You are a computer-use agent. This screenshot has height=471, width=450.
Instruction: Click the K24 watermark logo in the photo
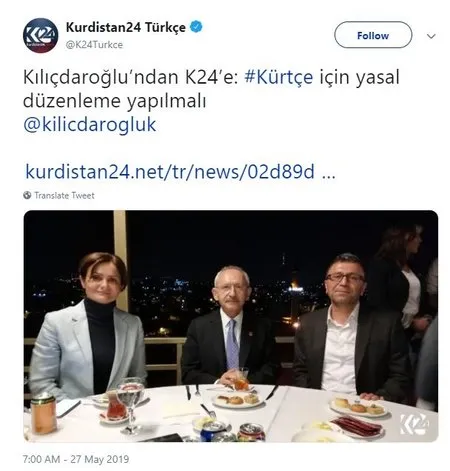(414, 424)
